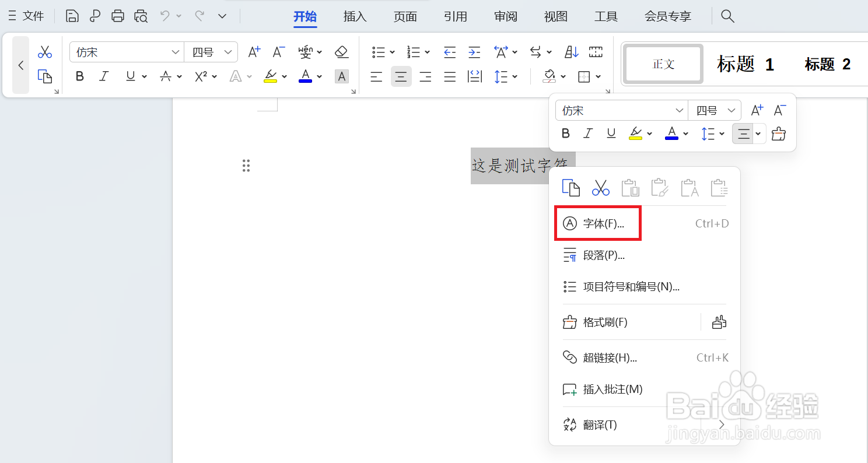Switch to the 插入 ribbon tab
Screen dimensions: 868x463
(355, 16)
